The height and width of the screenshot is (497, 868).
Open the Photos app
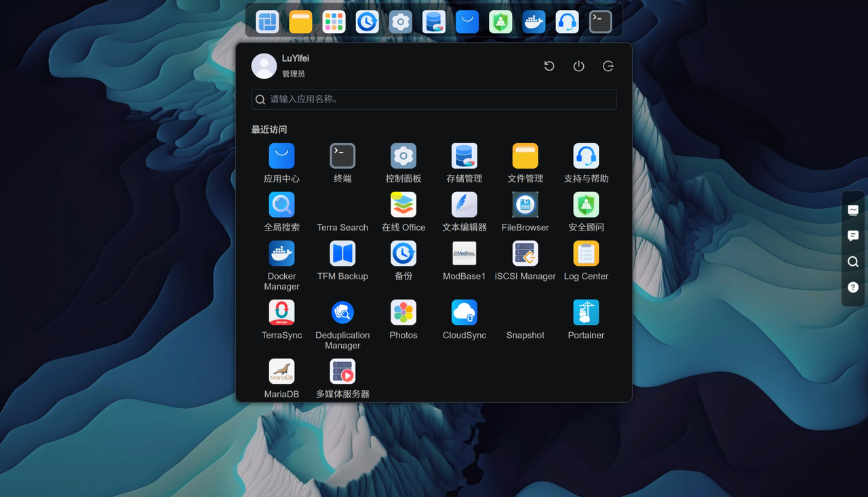pyautogui.click(x=403, y=313)
